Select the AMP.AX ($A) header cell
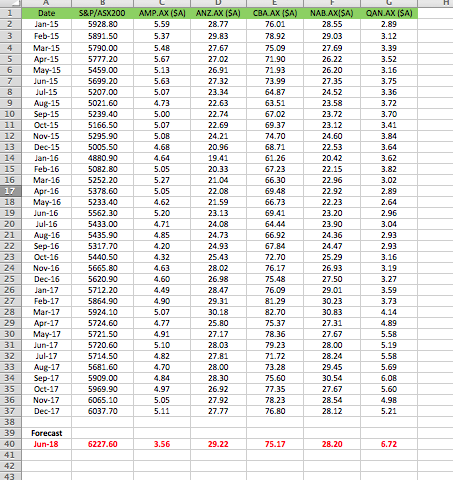The width and height of the screenshot is (453, 480). 162,13
